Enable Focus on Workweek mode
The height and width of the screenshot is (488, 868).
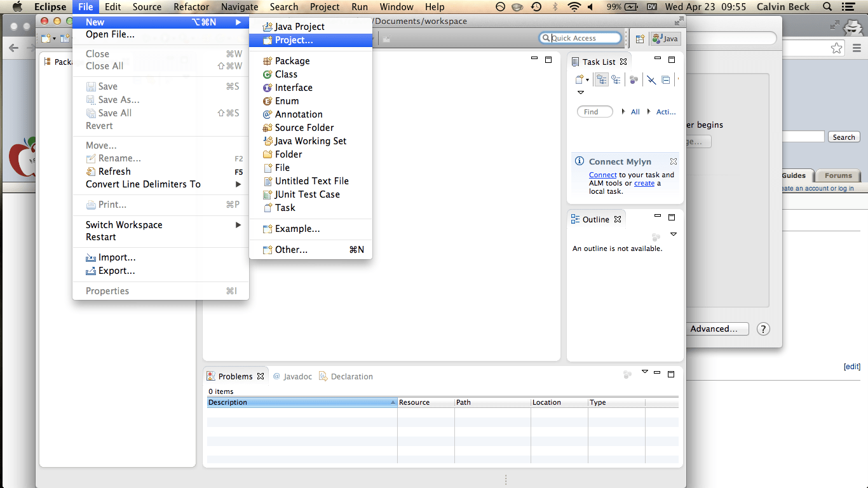coord(632,79)
